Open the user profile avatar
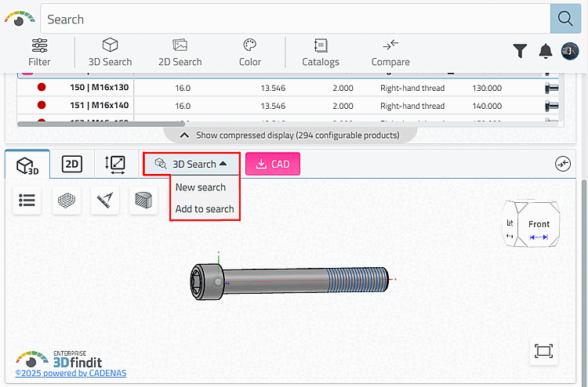This screenshot has height=387, width=588. click(x=570, y=51)
